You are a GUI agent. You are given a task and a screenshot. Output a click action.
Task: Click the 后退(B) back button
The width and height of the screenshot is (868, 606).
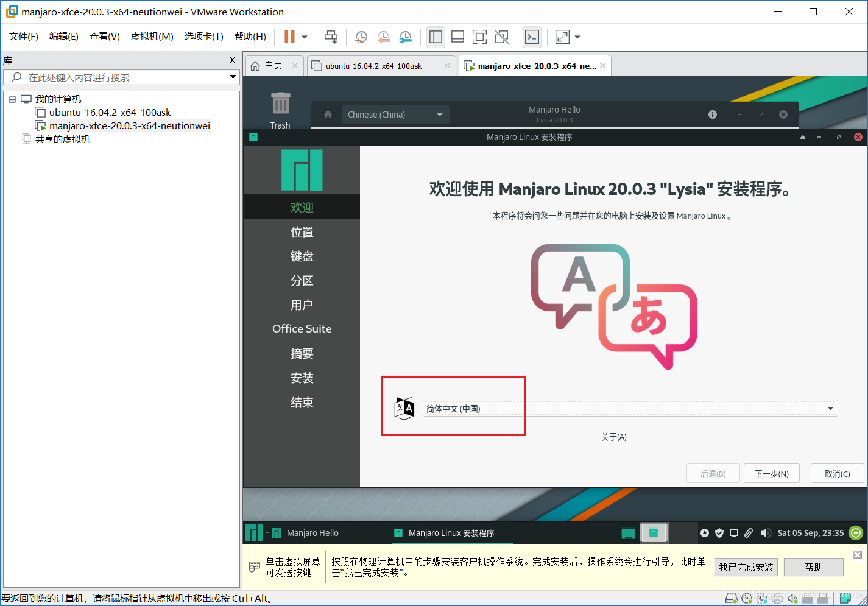coord(713,473)
